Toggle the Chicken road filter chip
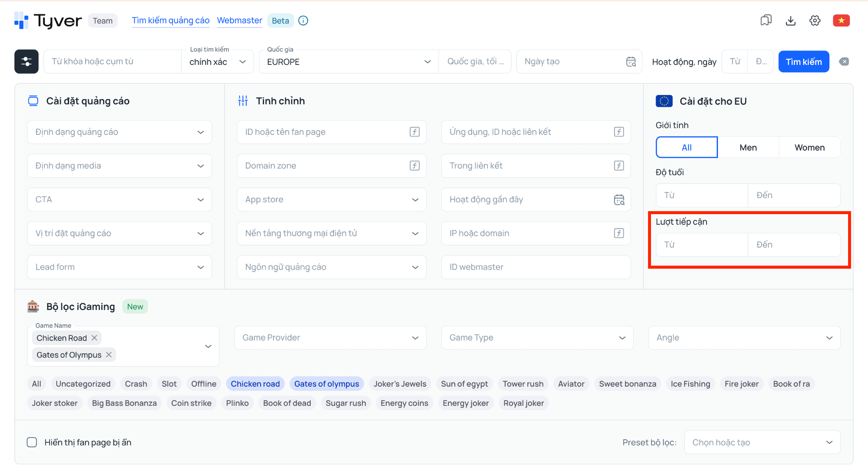Viewport: 868px width, 469px height. 255,384
